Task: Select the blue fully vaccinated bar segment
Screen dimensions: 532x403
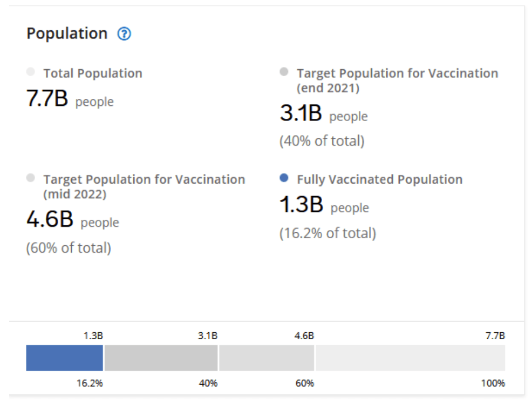Action: click(x=64, y=358)
